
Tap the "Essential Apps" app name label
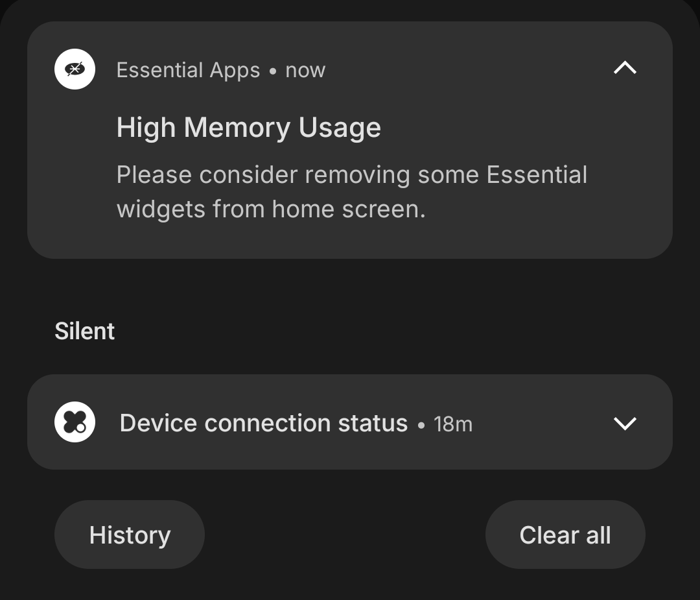point(188,70)
